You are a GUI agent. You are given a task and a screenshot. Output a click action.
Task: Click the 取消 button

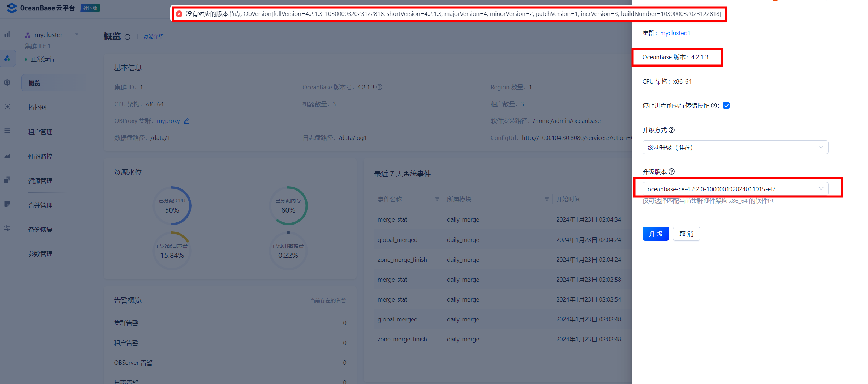(686, 234)
